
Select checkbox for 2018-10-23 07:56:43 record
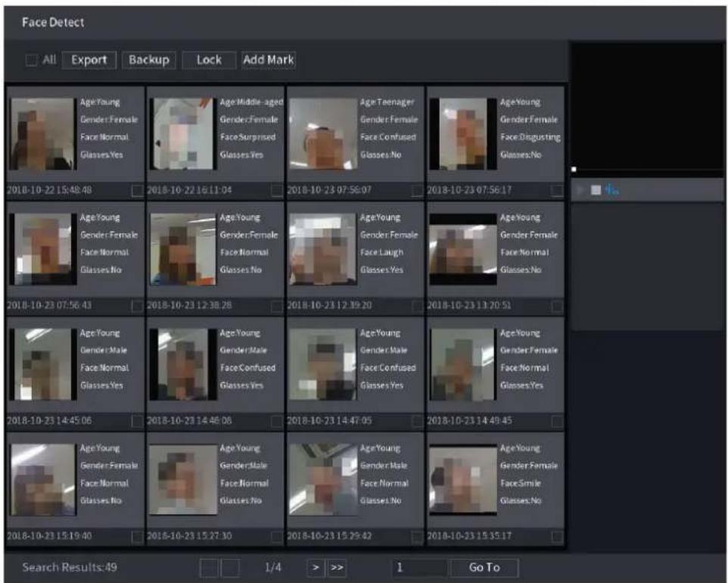pyautogui.click(x=137, y=306)
